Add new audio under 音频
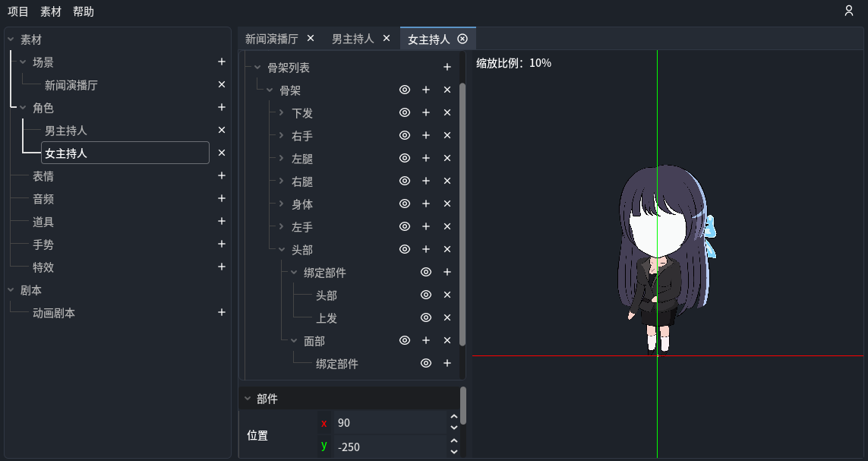 221,199
